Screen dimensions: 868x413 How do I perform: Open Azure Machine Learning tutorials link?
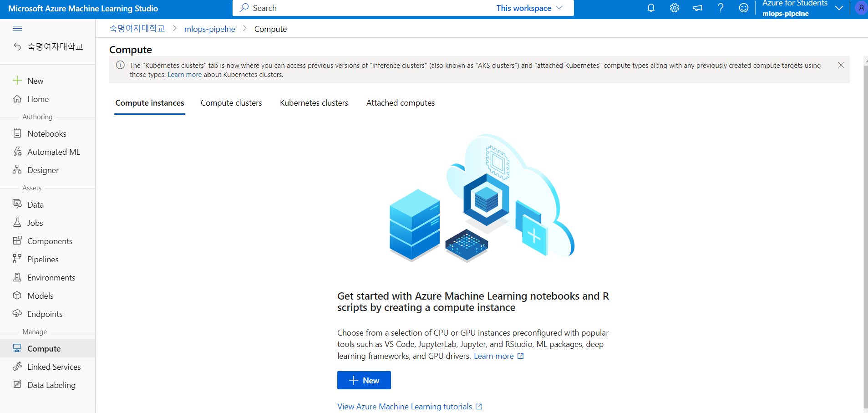coord(404,406)
